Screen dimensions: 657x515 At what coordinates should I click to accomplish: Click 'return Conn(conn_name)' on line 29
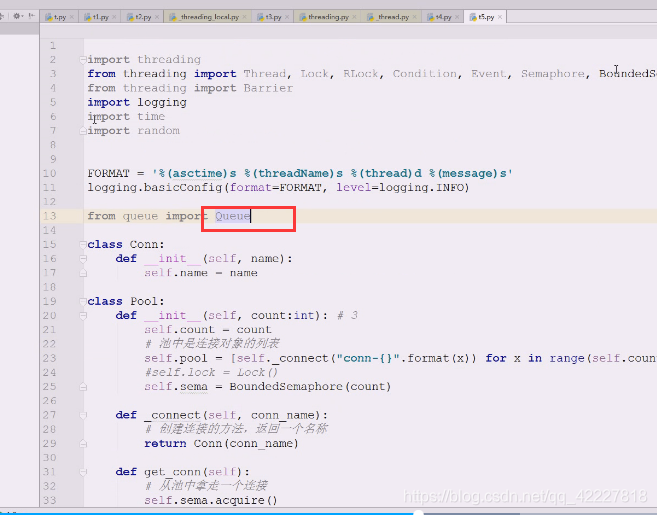click(x=221, y=443)
